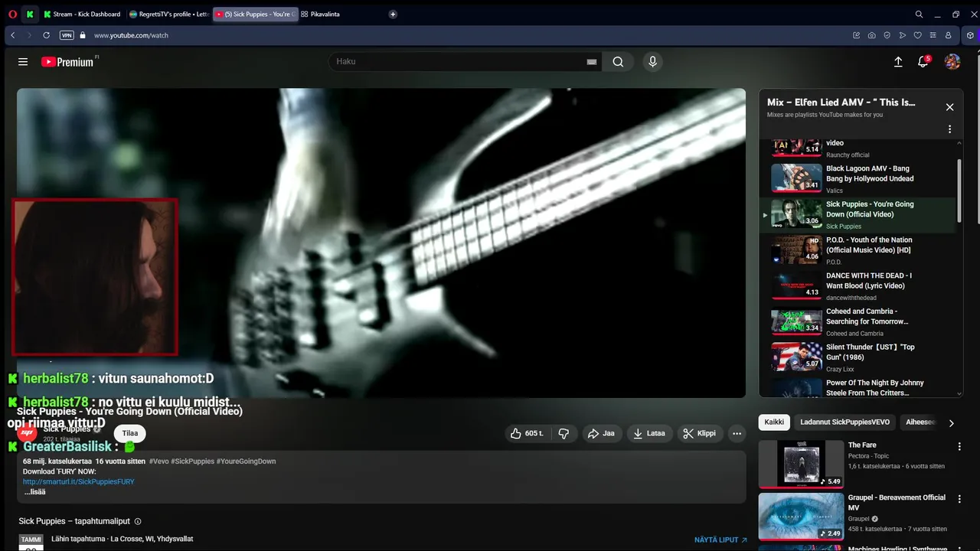Open options for Graupel Bereavement video
This screenshot has width=980, height=551.
point(959,499)
